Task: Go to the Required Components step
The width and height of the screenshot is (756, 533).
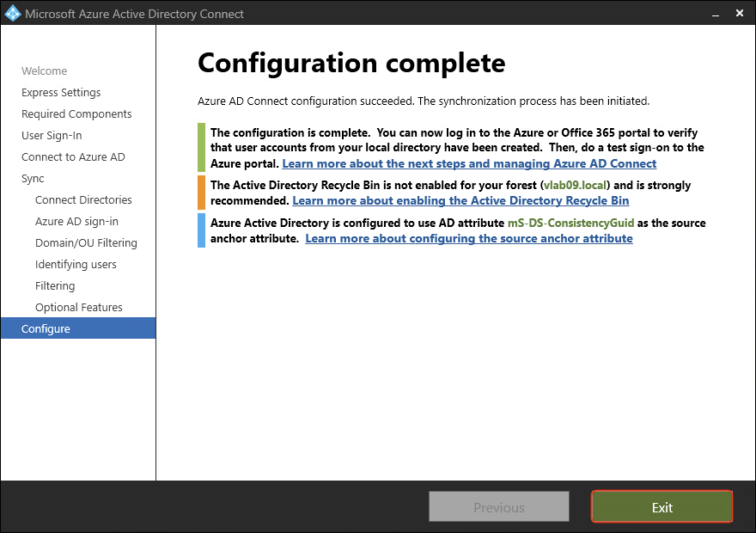Action: click(76, 113)
